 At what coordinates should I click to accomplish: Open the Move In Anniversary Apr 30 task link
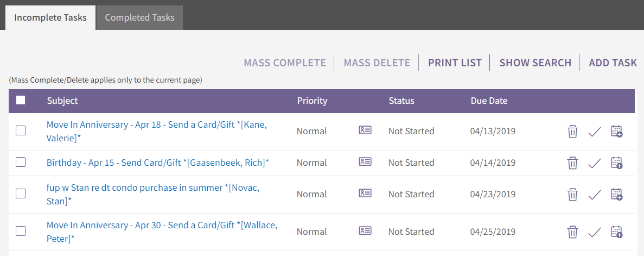[x=162, y=232]
